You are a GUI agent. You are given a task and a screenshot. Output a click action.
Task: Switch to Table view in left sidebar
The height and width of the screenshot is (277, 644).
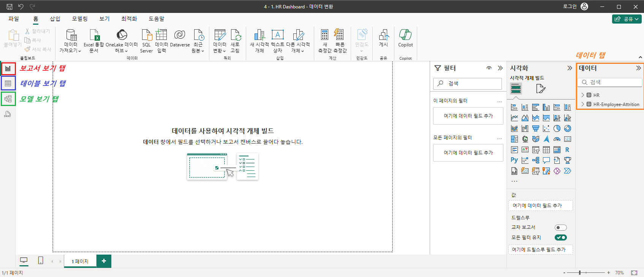click(x=8, y=84)
